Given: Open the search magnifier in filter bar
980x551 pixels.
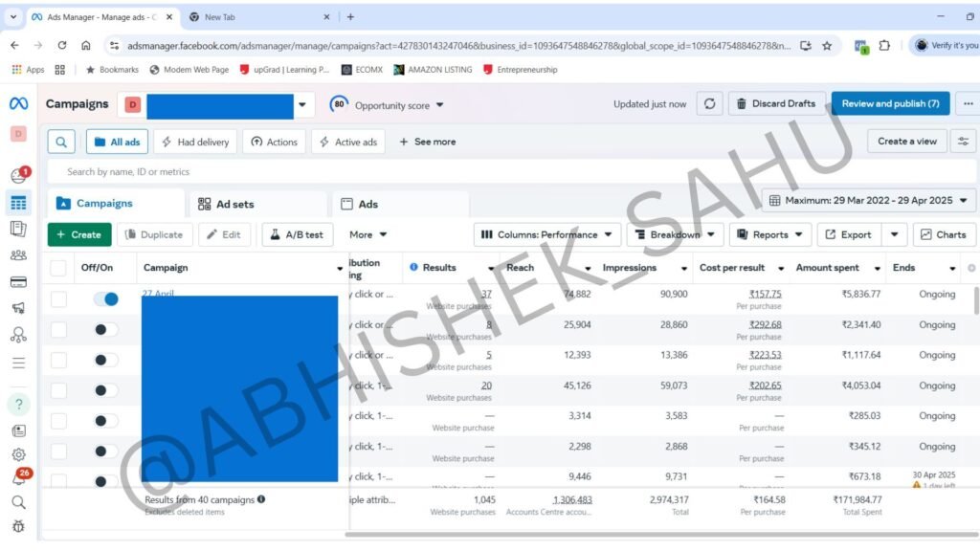Looking at the screenshot, I should pos(61,142).
